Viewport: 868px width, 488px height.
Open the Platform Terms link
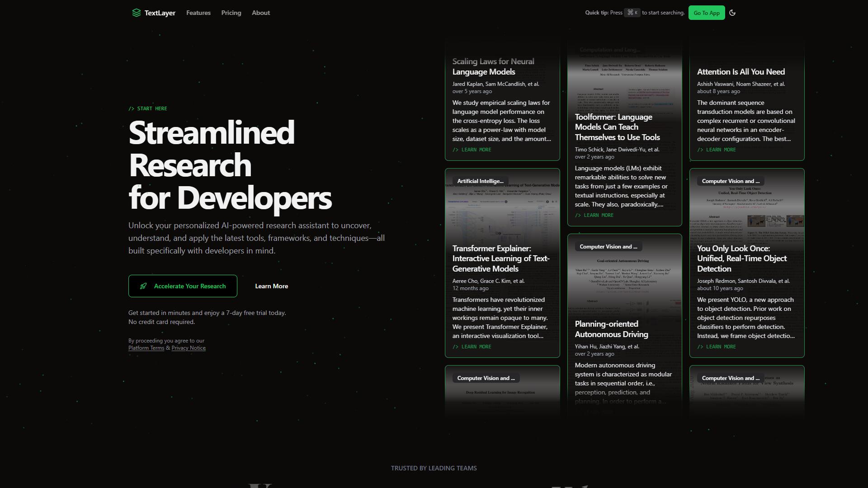click(x=146, y=348)
